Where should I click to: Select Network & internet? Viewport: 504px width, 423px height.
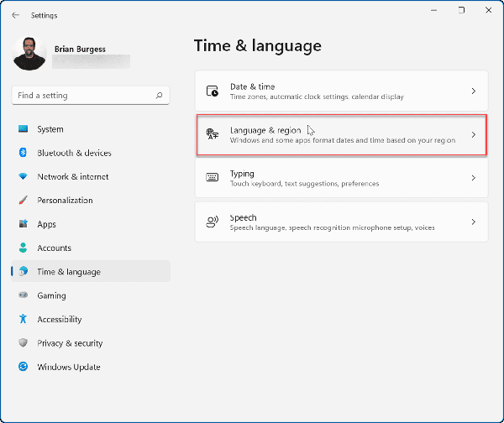click(x=91, y=176)
